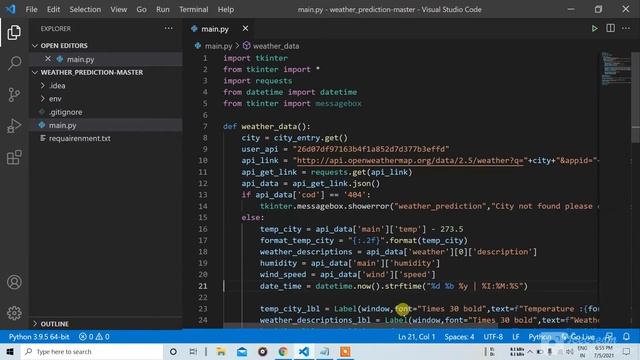Open Mail app from taskbar
The width and height of the screenshot is (640, 360).
[242, 351]
